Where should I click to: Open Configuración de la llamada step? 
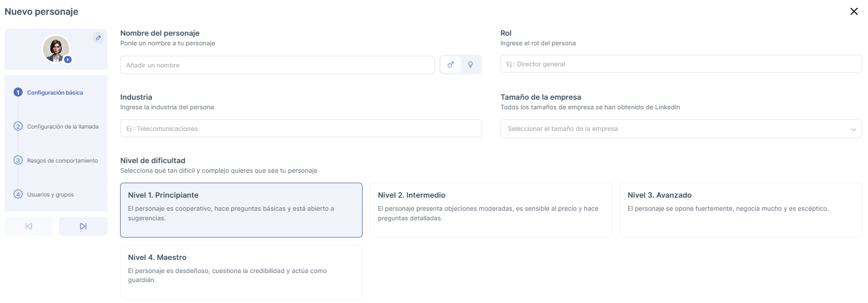point(63,127)
